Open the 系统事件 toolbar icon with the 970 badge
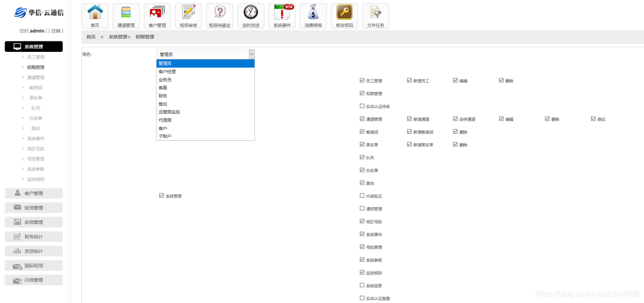 282,16
